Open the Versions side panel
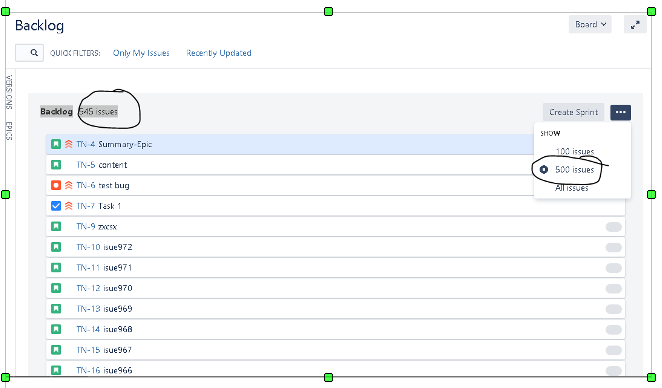 pyautogui.click(x=9, y=92)
